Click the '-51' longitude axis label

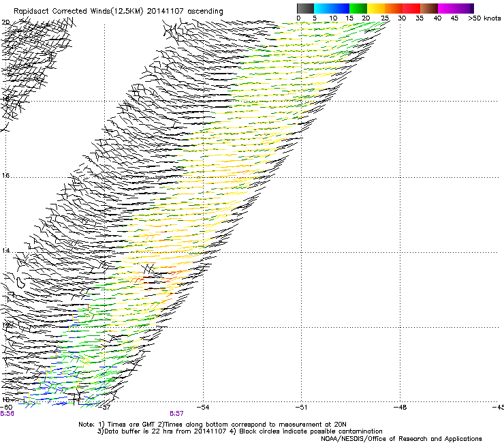pyautogui.click(x=302, y=408)
